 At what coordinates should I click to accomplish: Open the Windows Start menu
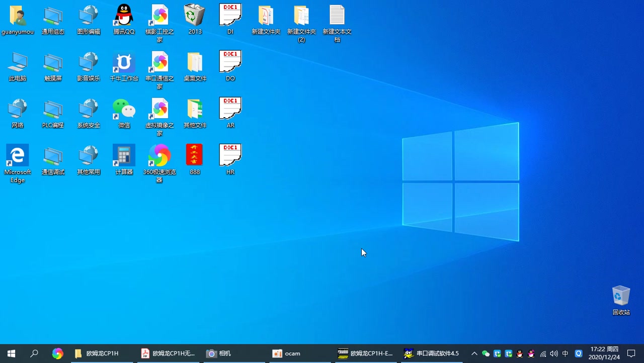[11, 353]
